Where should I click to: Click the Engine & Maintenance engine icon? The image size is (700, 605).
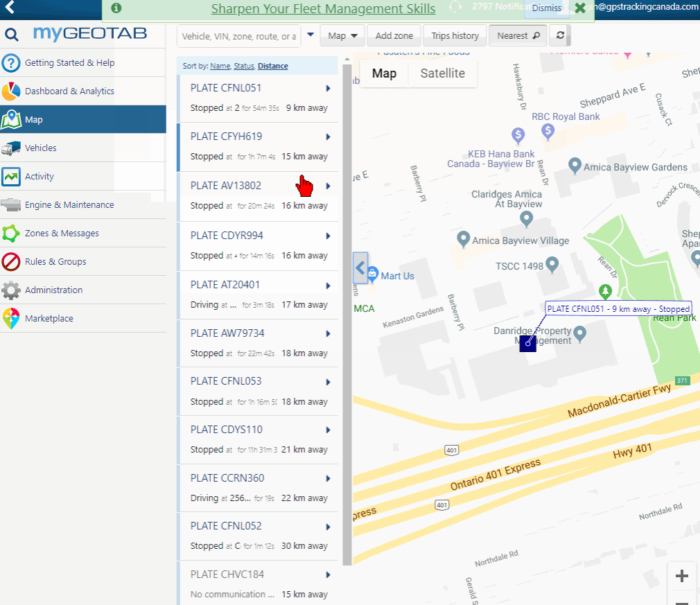pyautogui.click(x=10, y=205)
